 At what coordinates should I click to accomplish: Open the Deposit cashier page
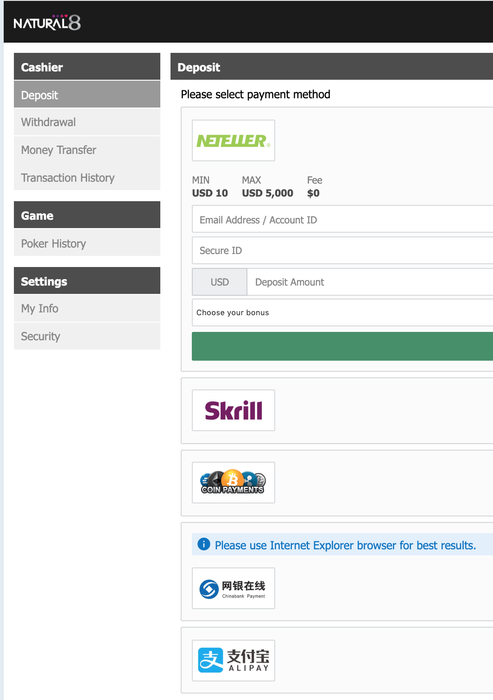[87, 95]
